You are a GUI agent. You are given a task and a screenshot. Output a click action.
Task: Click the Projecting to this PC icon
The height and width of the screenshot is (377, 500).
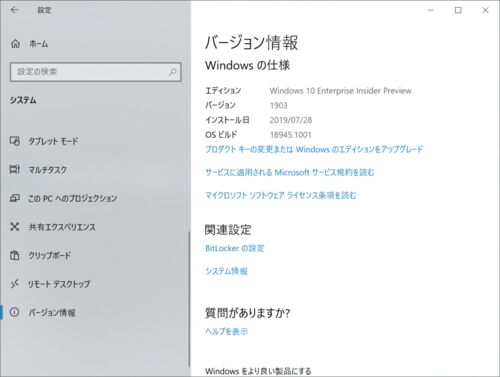(x=15, y=198)
